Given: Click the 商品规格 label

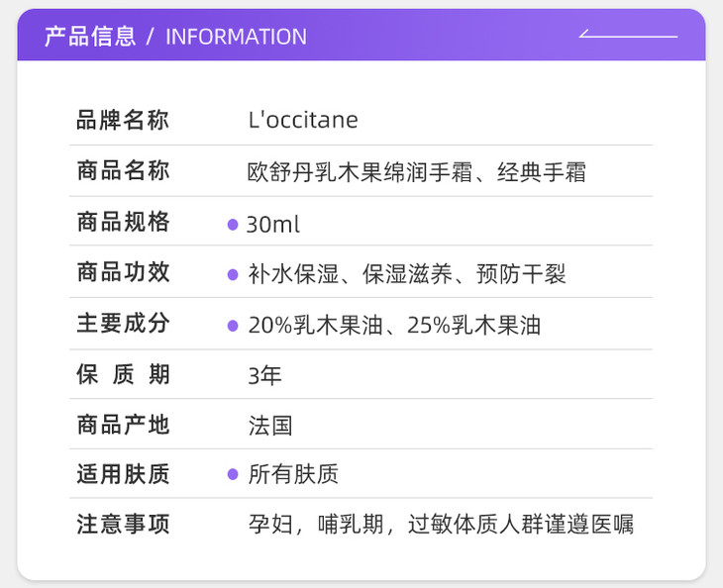Looking at the screenshot, I should [x=123, y=223].
